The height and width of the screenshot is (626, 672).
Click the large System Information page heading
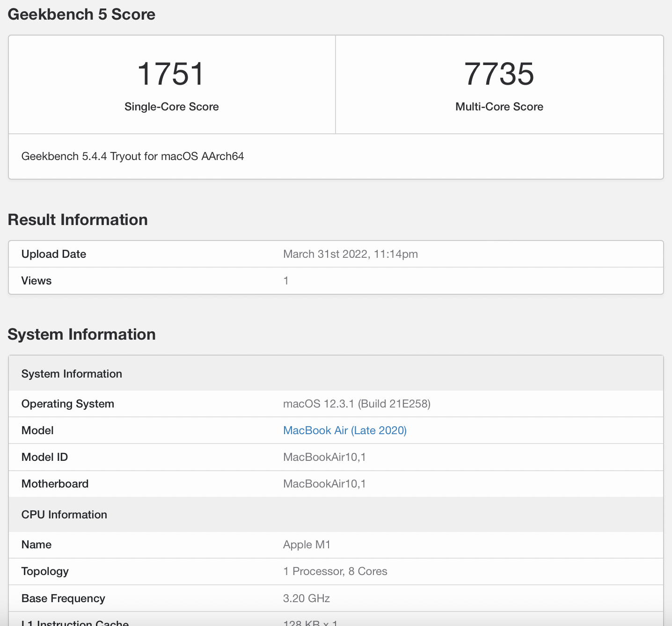coord(82,335)
